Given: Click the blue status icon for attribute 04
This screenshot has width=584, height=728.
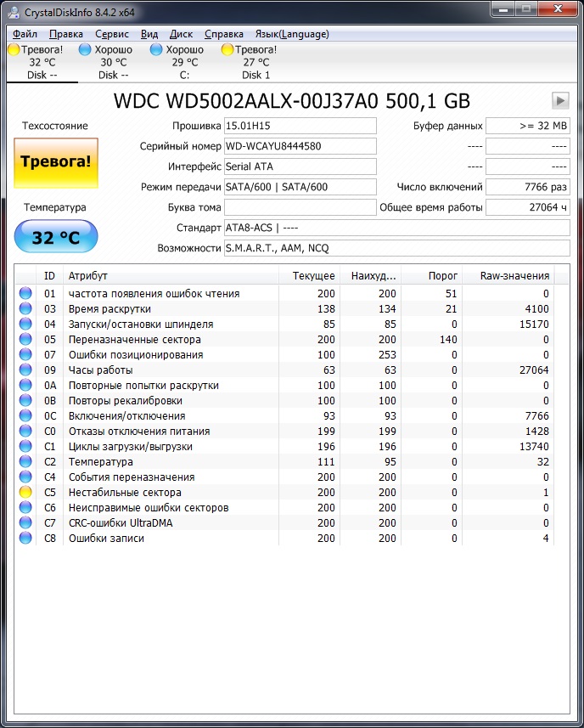Looking at the screenshot, I should (25, 324).
